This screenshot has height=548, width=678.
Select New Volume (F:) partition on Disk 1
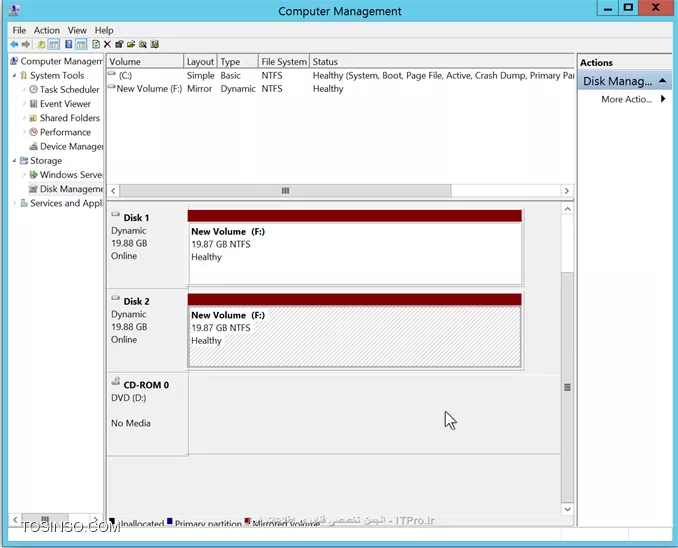click(x=355, y=247)
